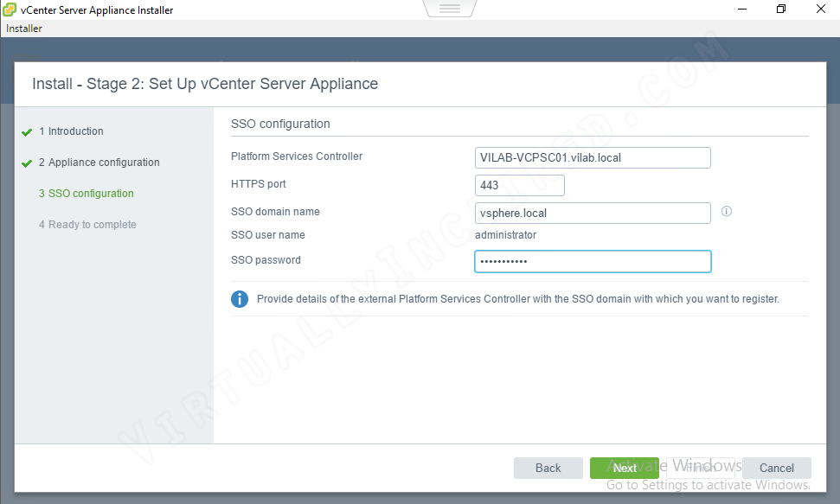Open the info tooltip beside SSO domain name
Image resolution: width=840 pixels, height=504 pixels.
[x=726, y=211]
